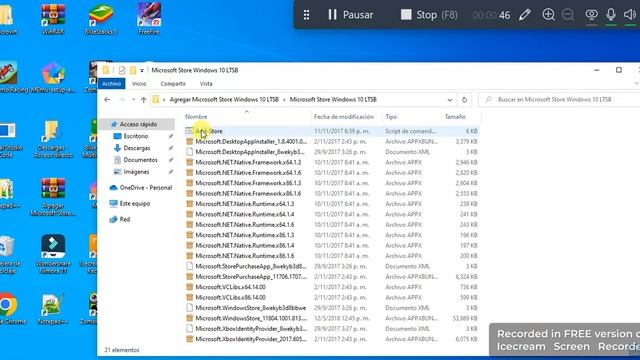This screenshot has width=640, height=360.
Task: Click the zoom out magnifier in recorder bar
Action: coord(568,15)
